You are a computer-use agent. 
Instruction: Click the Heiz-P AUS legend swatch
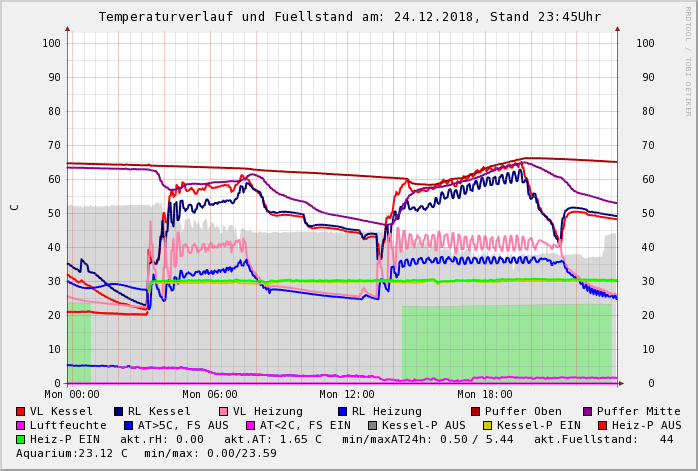[601, 425]
